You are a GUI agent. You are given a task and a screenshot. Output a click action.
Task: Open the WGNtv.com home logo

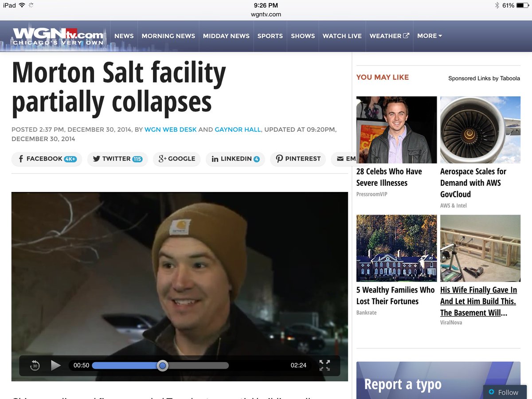click(58, 36)
